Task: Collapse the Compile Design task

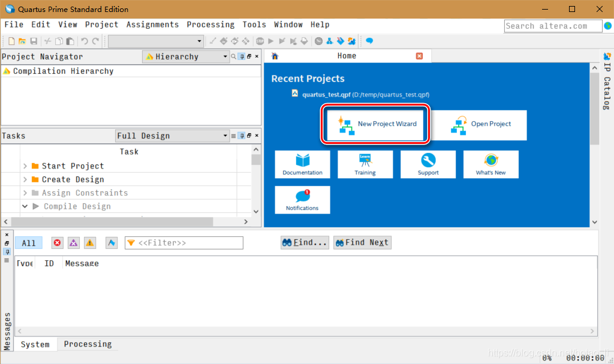Action: [x=25, y=206]
